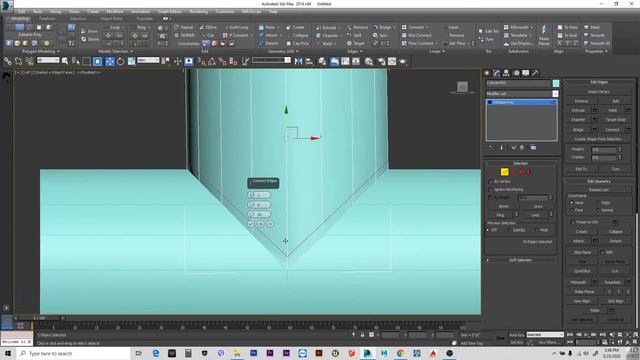640x360 pixels.
Task: Collapse the Edit Edges rollout header
Action: (599, 82)
